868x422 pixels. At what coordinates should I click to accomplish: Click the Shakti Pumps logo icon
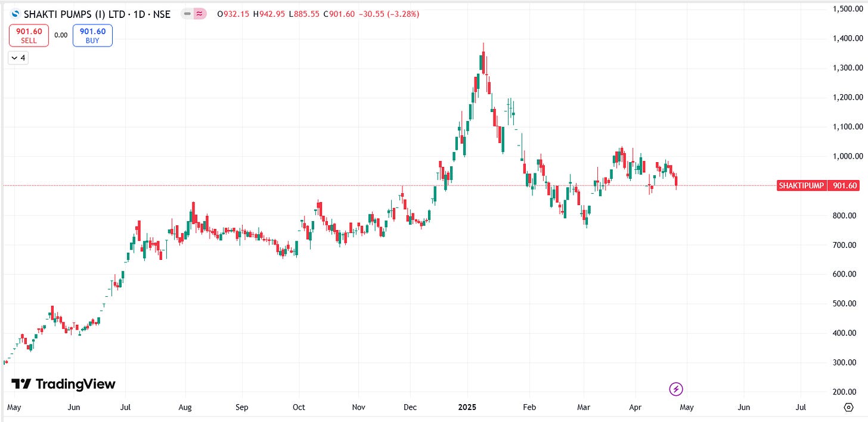pos(15,14)
